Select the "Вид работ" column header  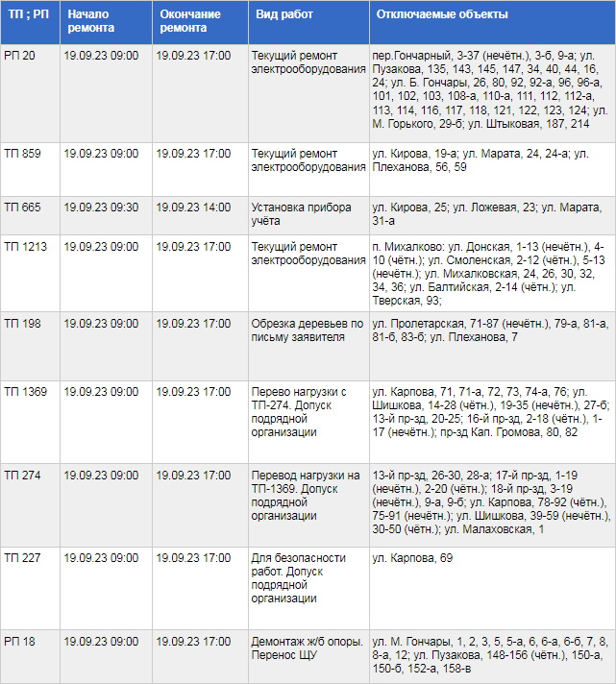279,14
